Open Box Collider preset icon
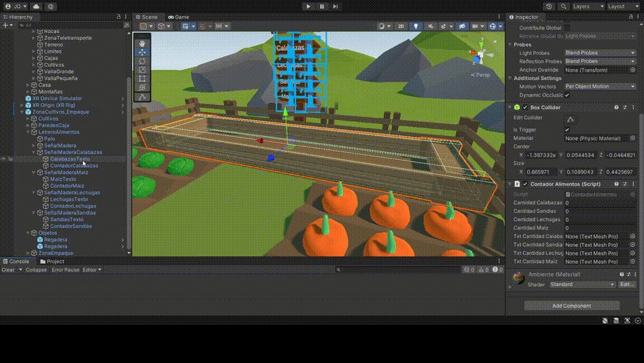Image resolution: width=644 pixels, height=363 pixels. click(x=625, y=107)
